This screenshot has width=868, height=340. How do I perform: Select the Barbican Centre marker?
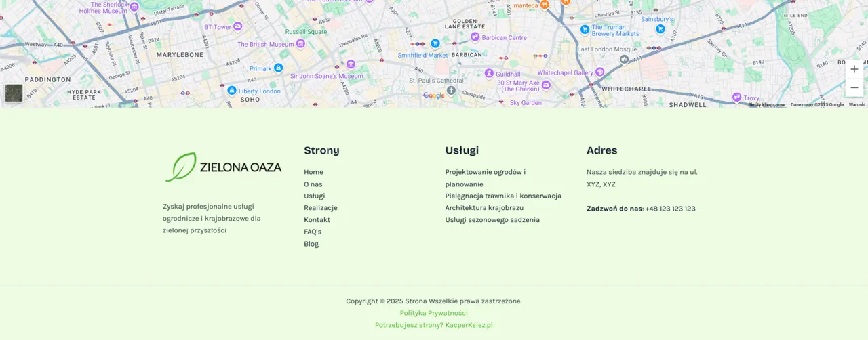coord(475,37)
